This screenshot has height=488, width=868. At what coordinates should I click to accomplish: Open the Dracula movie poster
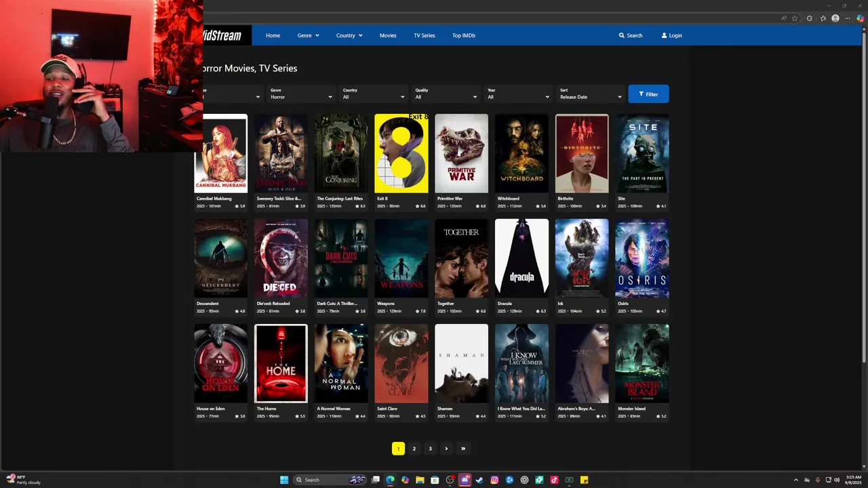pos(521,258)
